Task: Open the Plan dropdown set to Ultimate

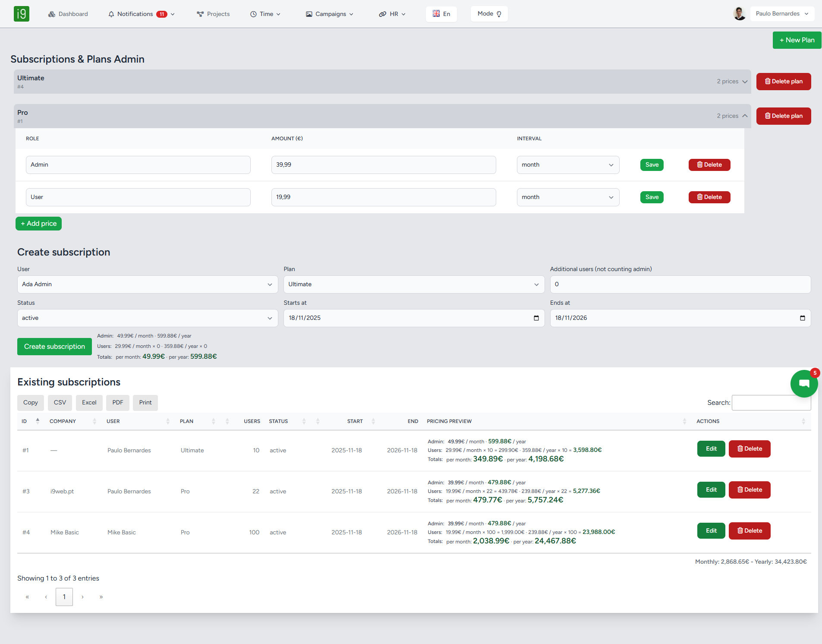Action: tap(414, 284)
